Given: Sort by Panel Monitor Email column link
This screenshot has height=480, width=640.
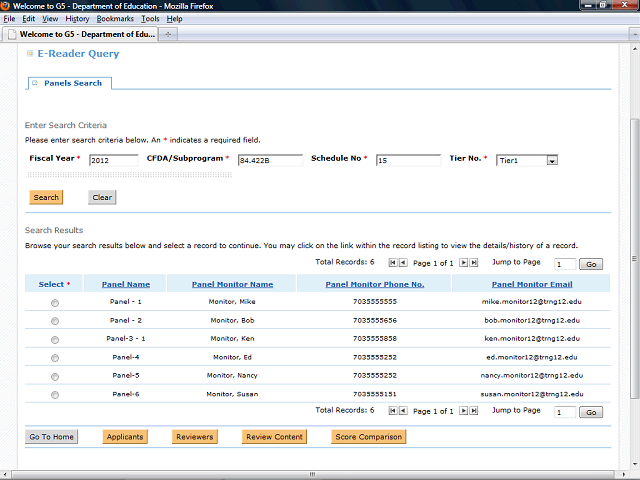Looking at the screenshot, I should (x=531, y=284).
